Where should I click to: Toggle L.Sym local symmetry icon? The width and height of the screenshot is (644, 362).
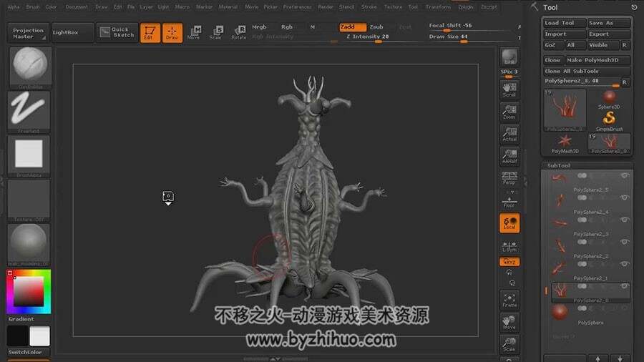coord(509,245)
